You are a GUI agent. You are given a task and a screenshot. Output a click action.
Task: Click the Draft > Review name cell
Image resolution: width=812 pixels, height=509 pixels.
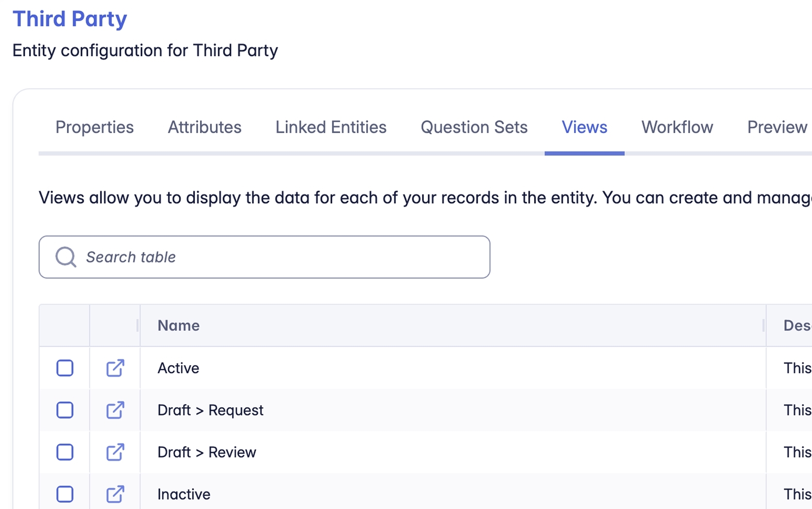[x=207, y=452]
